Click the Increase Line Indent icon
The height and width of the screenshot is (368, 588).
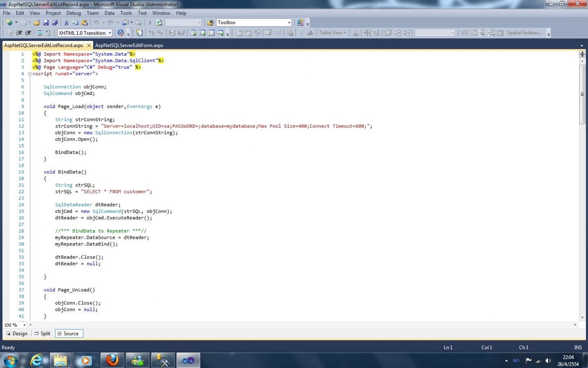[x=28, y=33]
